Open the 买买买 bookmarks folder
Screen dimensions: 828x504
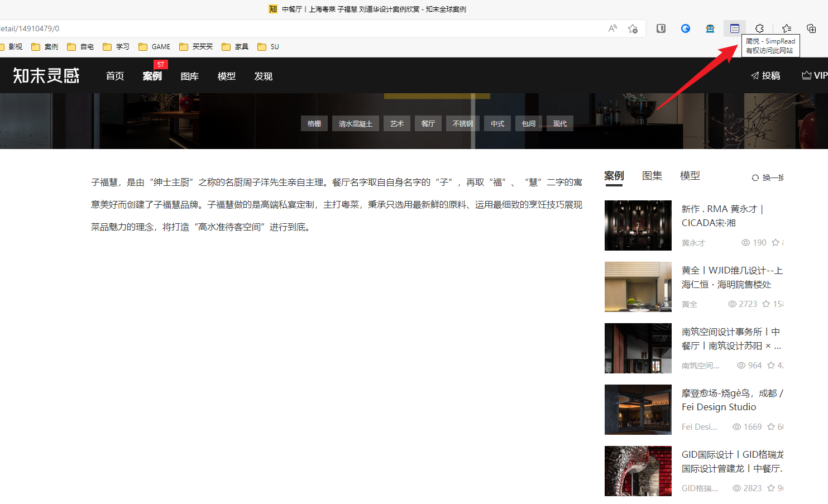[196, 47]
